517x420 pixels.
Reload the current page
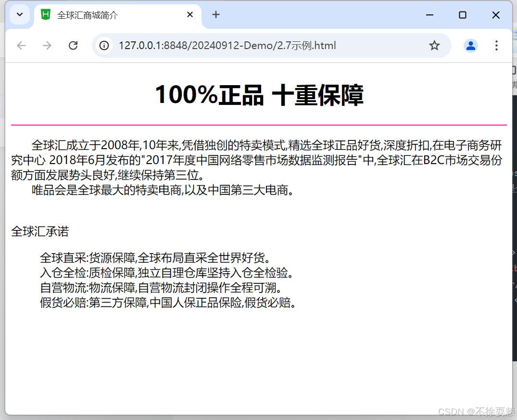click(x=73, y=46)
